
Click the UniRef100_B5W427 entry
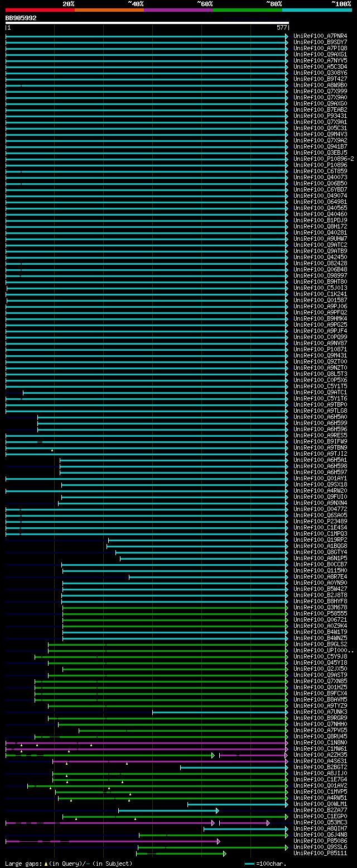(320, 589)
